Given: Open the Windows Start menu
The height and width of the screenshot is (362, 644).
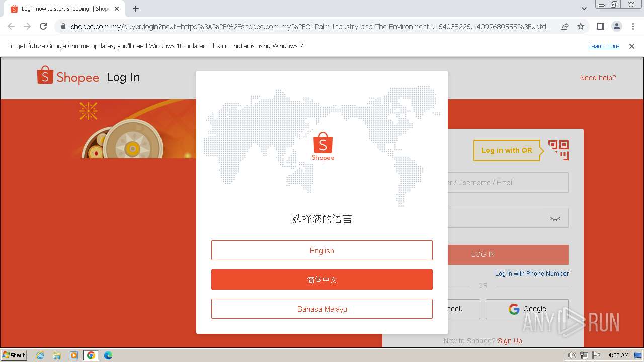Looking at the screenshot, I should pos(14,355).
